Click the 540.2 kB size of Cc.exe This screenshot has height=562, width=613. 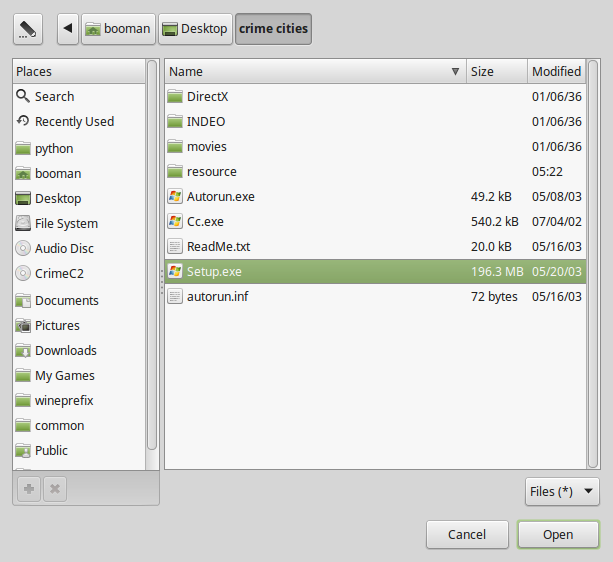coord(495,222)
